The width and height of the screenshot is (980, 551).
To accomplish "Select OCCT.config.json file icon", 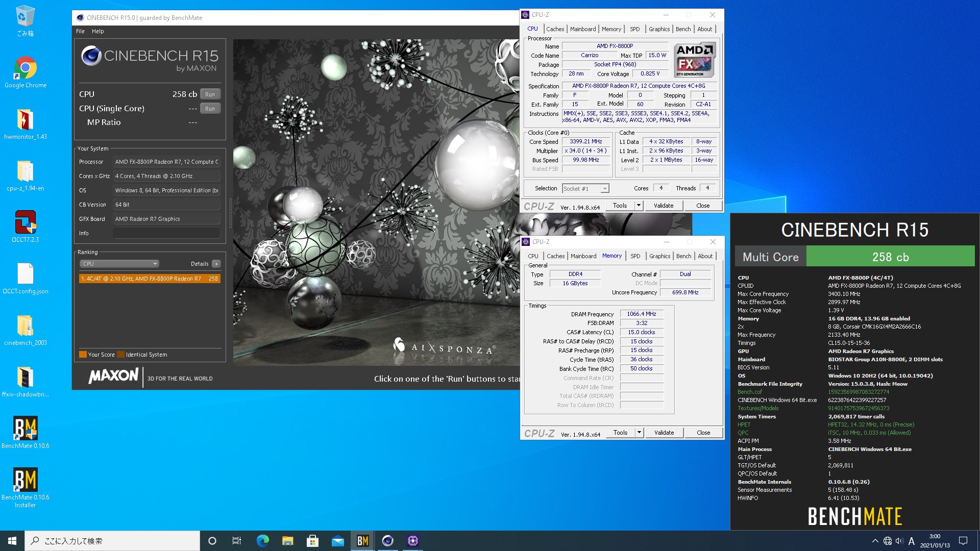I will coord(25,279).
